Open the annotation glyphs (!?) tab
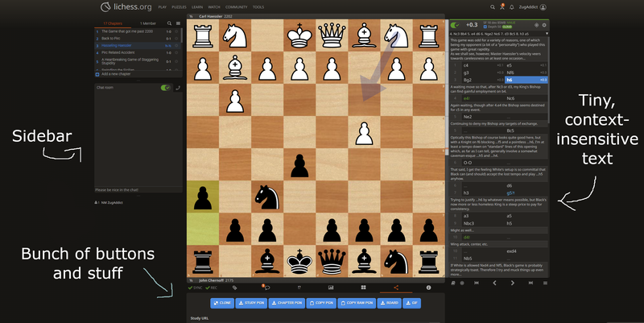 (x=299, y=288)
